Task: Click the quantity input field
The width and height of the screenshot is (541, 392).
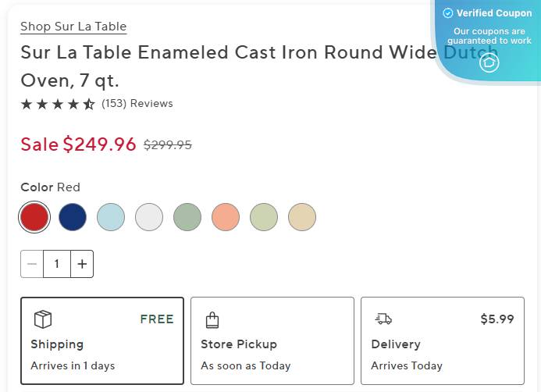Action: [x=57, y=264]
